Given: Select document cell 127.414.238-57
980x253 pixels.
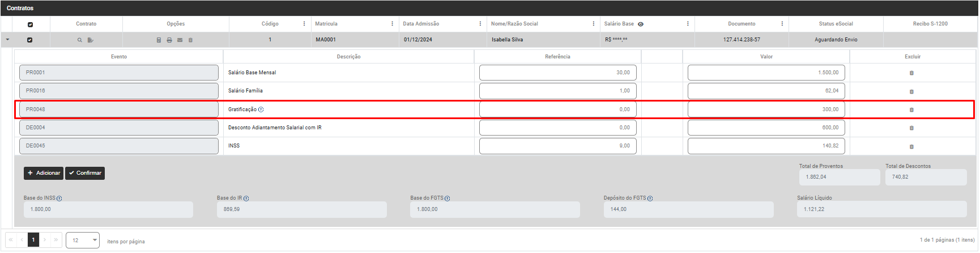Looking at the screenshot, I should [x=742, y=40].
